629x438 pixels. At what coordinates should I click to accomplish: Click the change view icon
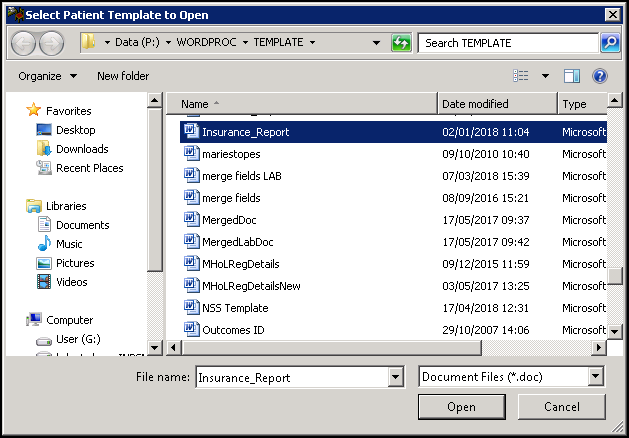pos(521,76)
